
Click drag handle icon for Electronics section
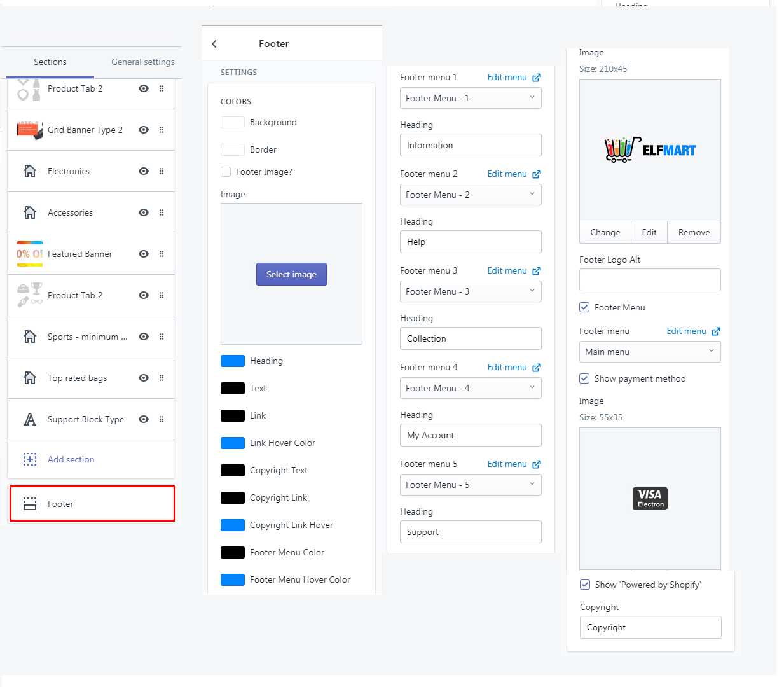(x=162, y=171)
